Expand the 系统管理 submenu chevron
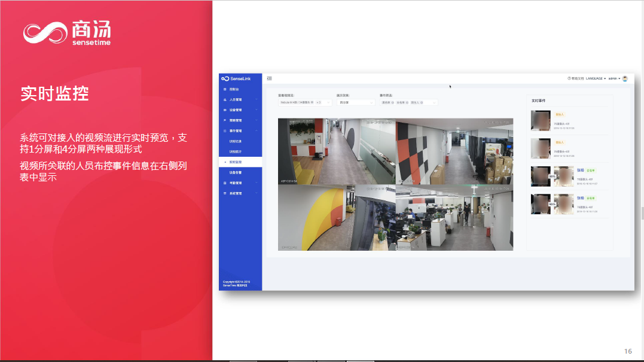The height and width of the screenshot is (362, 644). click(257, 193)
